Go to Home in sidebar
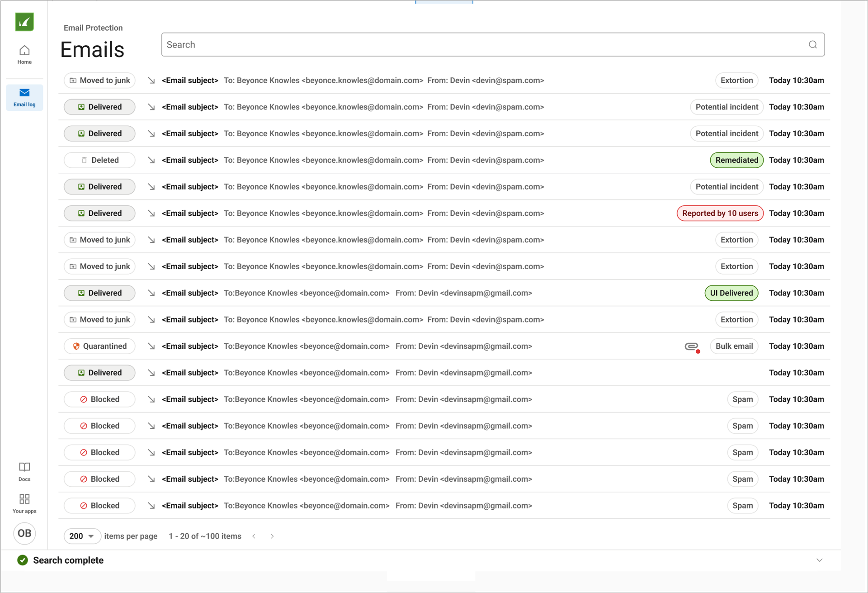Image resolution: width=868 pixels, height=593 pixels. coord(24,54)
